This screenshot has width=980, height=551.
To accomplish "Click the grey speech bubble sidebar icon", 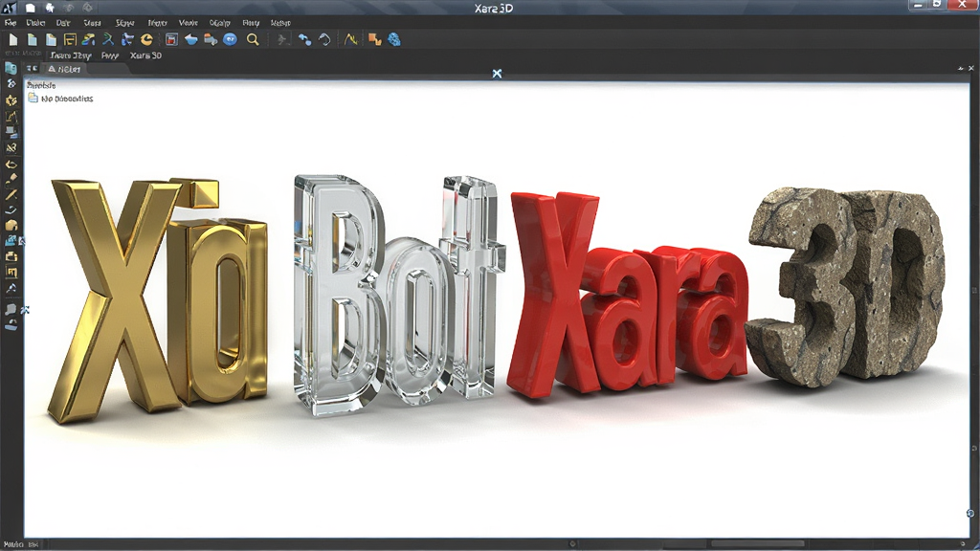I will (11, 310).
